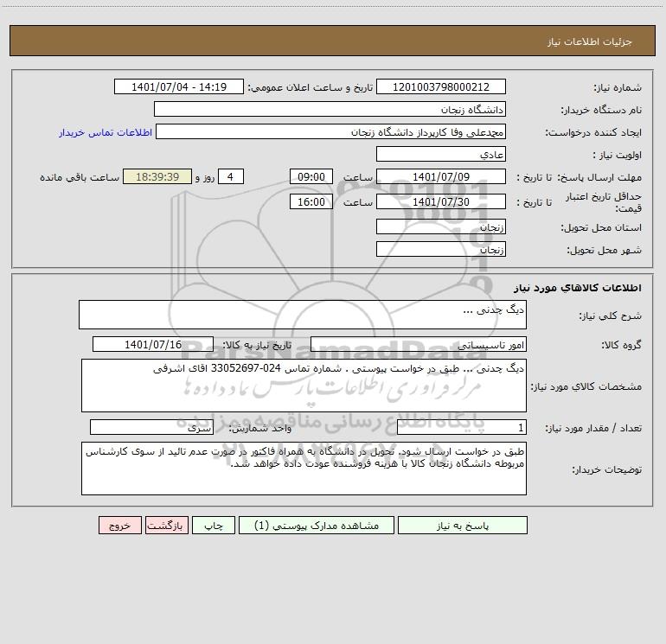
Task: Click the price validity time 16:00
Action: 311,201
